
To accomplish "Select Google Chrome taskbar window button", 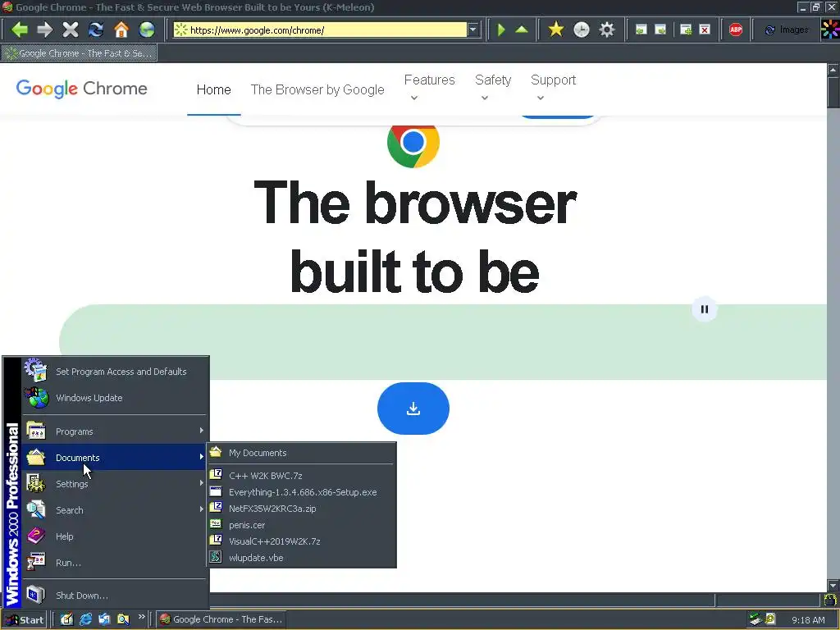I will [x=221, y=619].
